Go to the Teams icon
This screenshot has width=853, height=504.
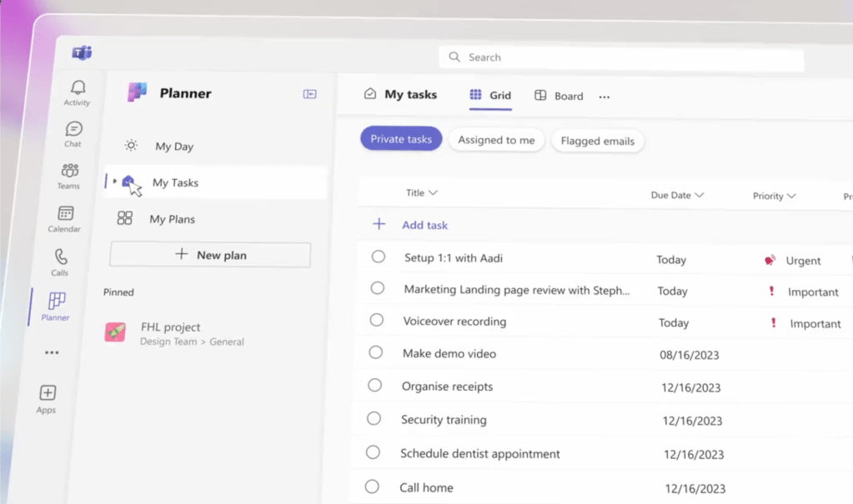(x=70, y=171)
